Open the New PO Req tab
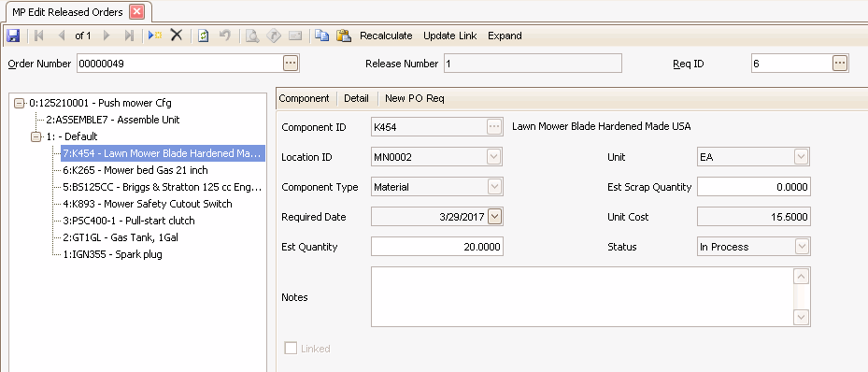Viewport: 868px width, 372px height. pyautogui.click(x=415, y=98)
